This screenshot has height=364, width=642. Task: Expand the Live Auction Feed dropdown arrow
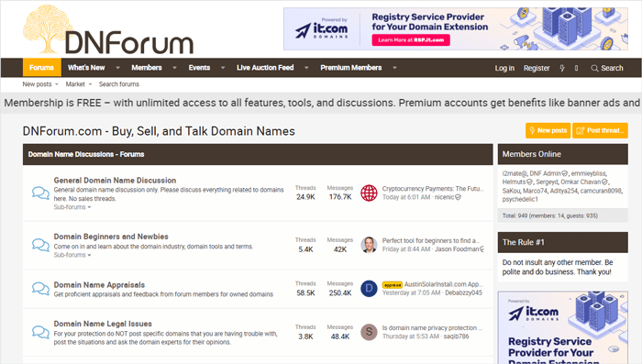click(306, 68)
